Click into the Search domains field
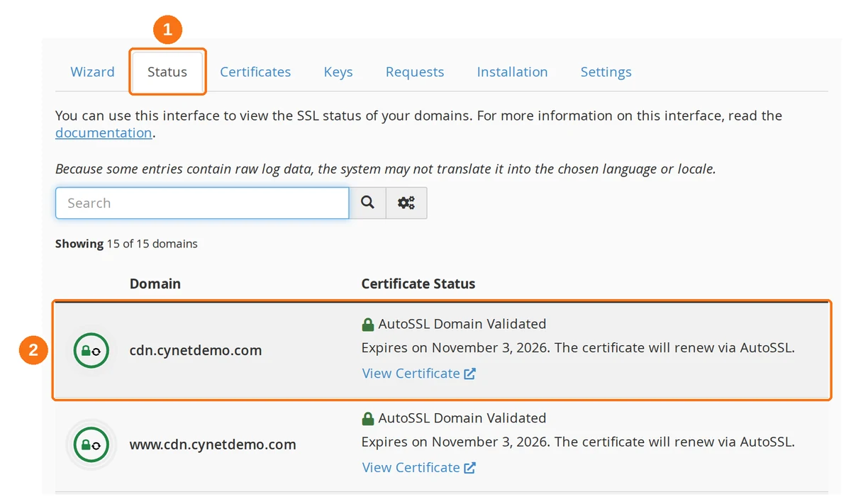Screen dimensions: 851x504 (202, 203)
